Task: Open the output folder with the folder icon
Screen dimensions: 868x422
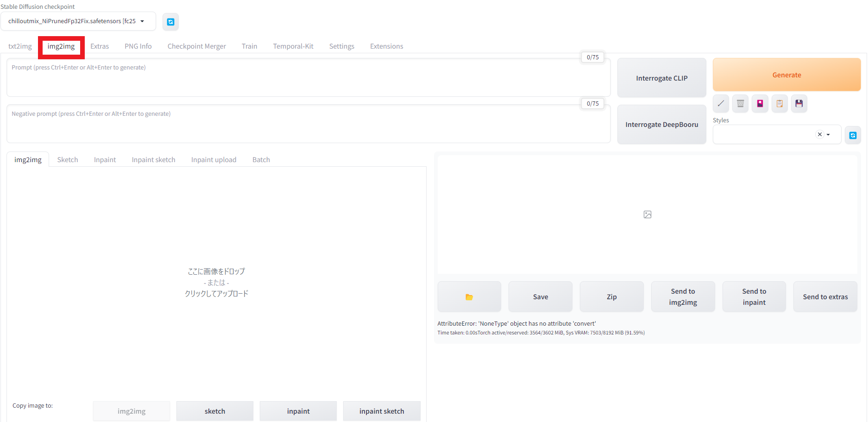Action: (x=469, y=297)
